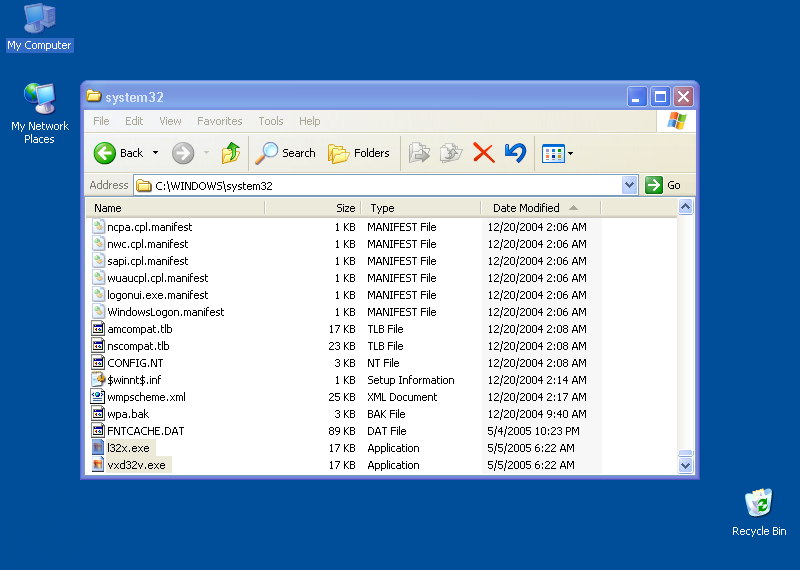This screenshot has width=800, height=570.
Task: Open the Tools menu
Action: pos(270,121)
